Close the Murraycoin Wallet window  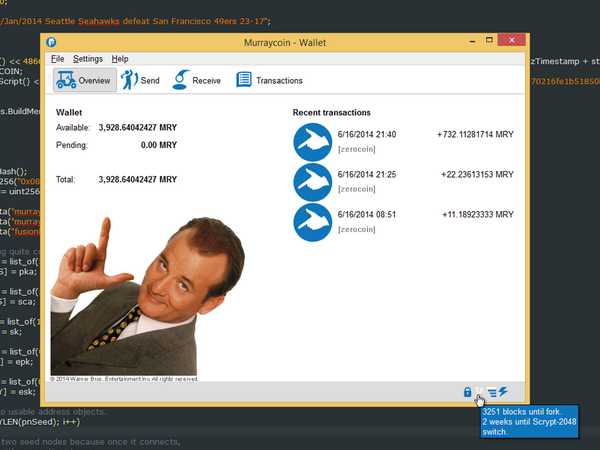point(512,40)
